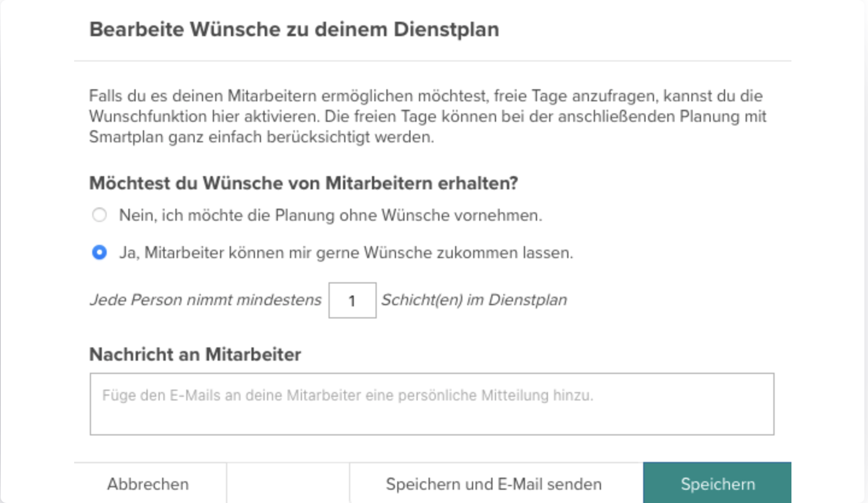Select 'Nein, ich möchte die Planung ohne Wünsche vornehmen'
Viewport: 868px width, 503px height.
99,215
